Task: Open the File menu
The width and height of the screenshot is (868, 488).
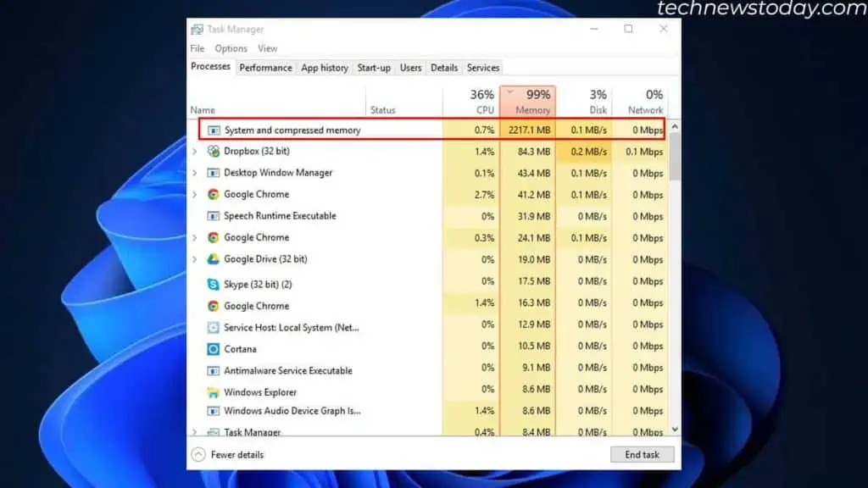Action: coord(197,48)
